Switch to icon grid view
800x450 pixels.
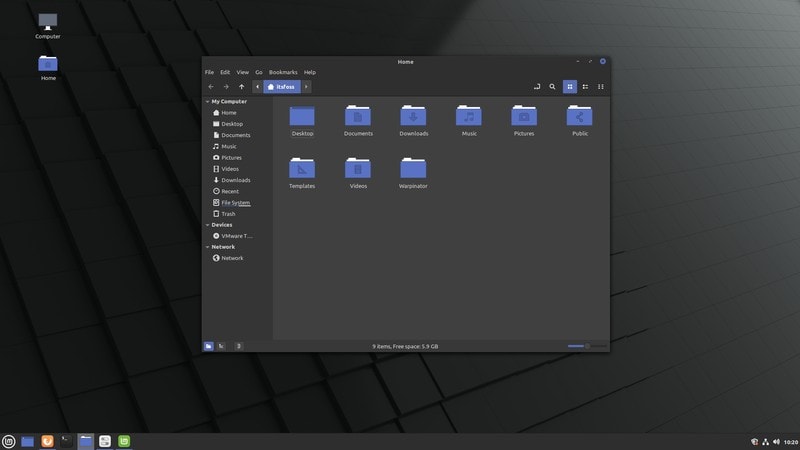tap(570, 87)
